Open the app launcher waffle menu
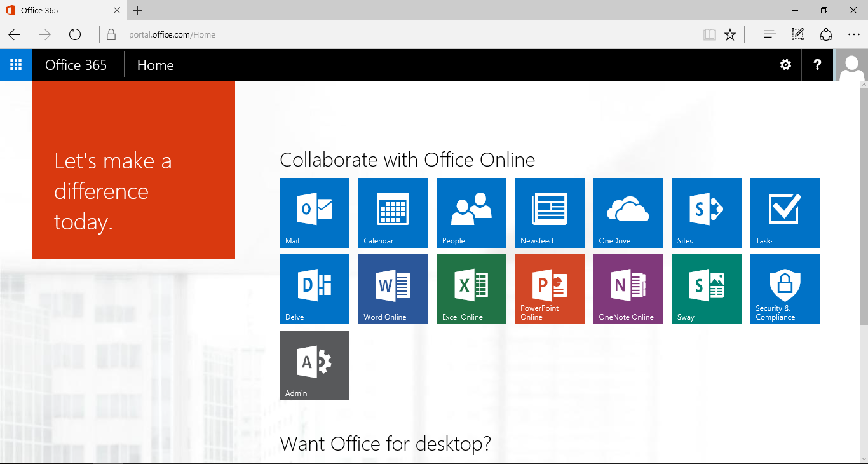The height and width of the screenshot is (464, 868). [x=16, y=65]
